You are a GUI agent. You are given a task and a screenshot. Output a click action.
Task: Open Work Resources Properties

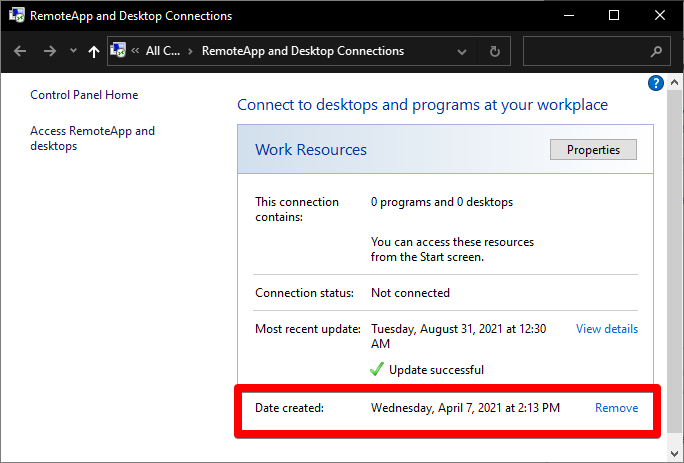[593, 150]
